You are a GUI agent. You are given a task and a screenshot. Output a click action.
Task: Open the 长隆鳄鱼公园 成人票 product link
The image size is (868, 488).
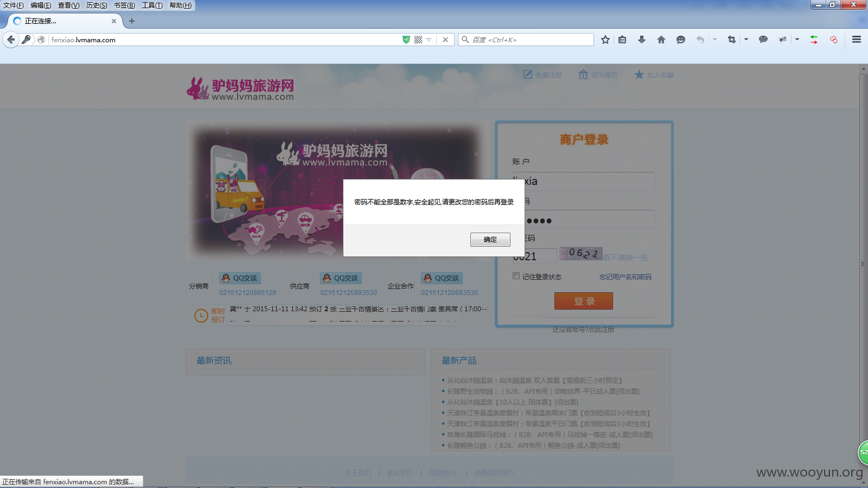[x=533, y=446]
